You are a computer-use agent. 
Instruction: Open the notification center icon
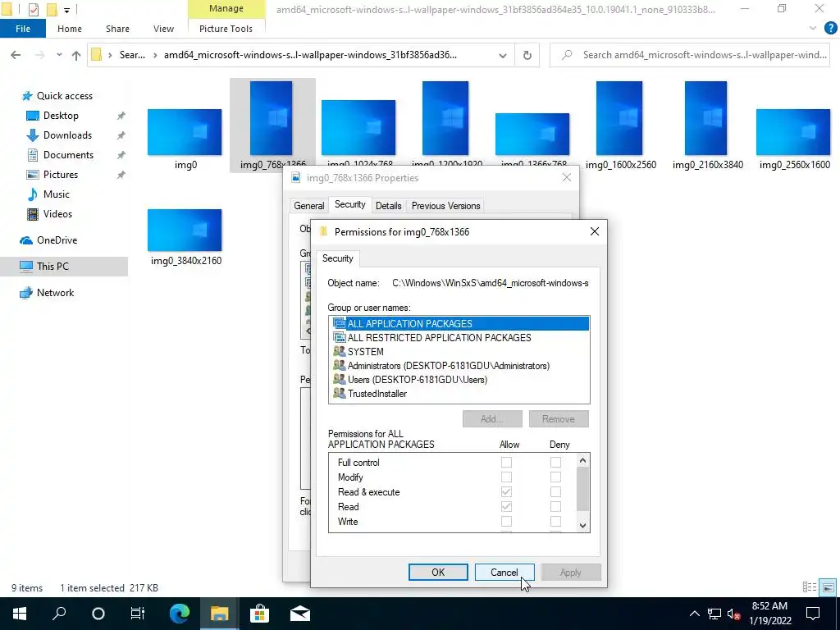pyautogui.click(x=813, y=614)
